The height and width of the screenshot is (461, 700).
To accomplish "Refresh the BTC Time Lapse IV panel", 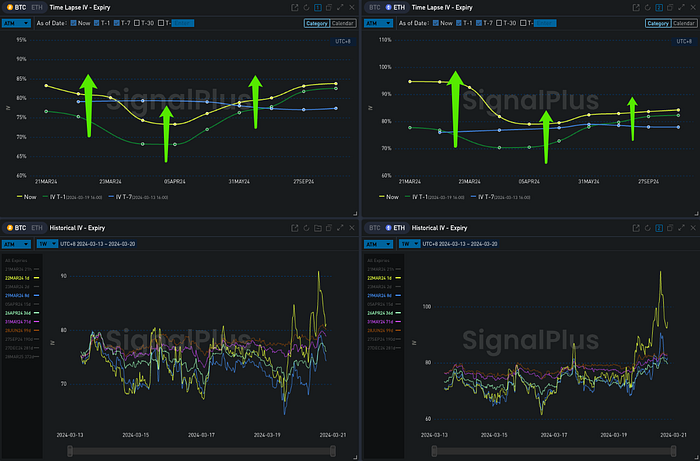I will point(308,7).
